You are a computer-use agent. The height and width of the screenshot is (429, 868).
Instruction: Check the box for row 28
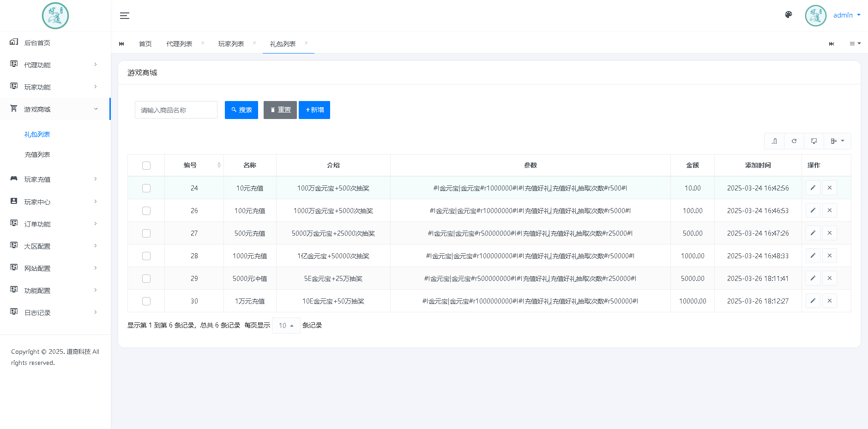pos(146,256)
